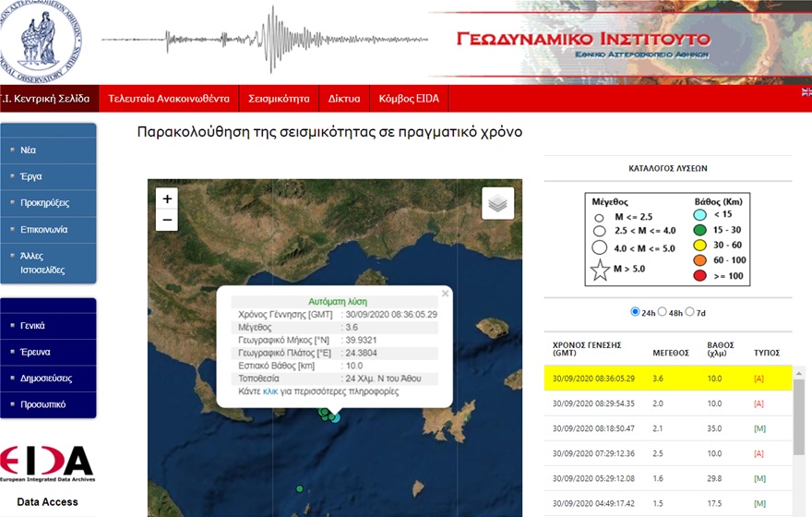This screenshot has height=517, width=812.
Task: Zoom in on the map
Action: coord(167,198)
